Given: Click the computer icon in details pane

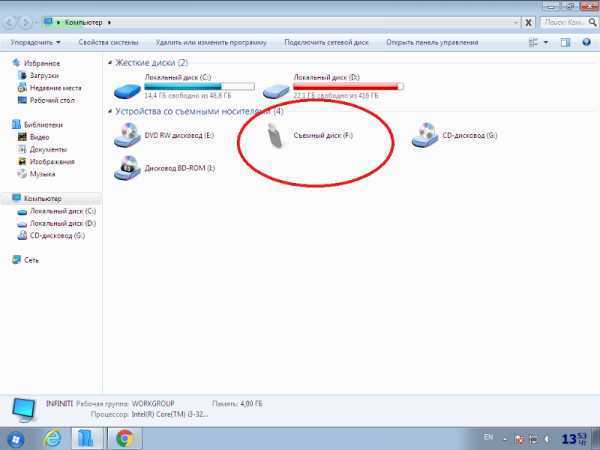Looking at the screenshot, I should coord(24,409).
